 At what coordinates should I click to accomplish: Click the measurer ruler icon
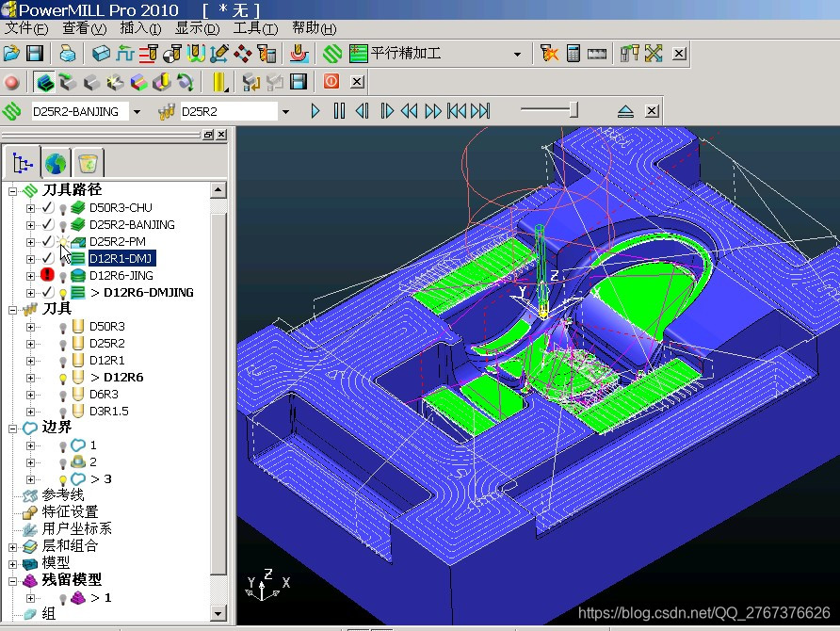coord(597,53)
